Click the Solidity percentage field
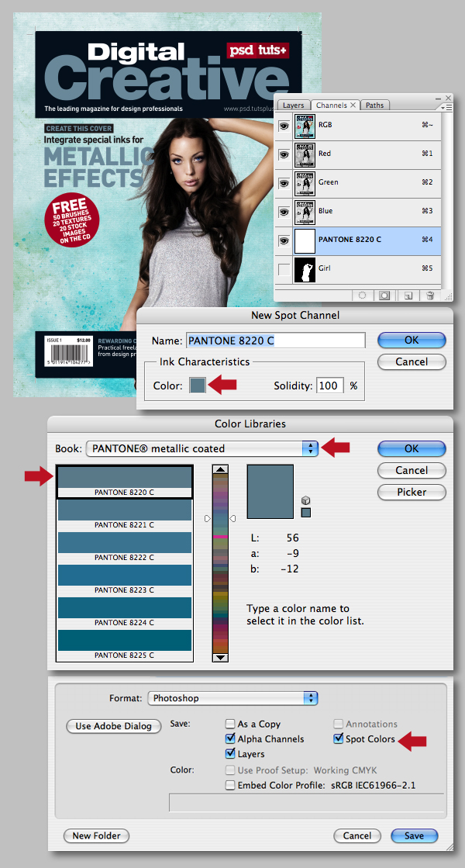 tap(330, 386)
